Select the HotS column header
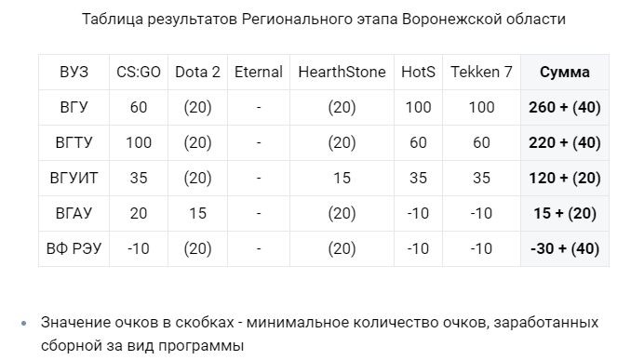Image resolution: width=644 pixels, height=360 pixels. (418, 73)
